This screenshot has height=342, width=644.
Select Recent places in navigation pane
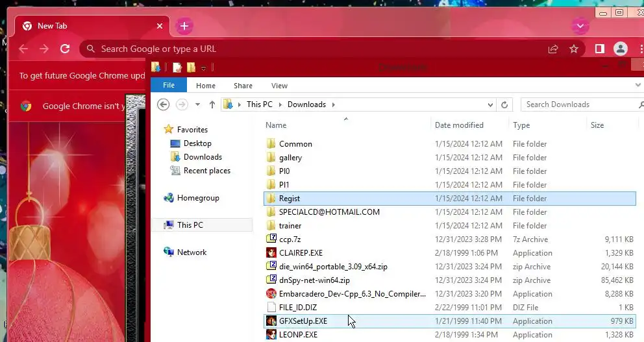coord(206,171)
